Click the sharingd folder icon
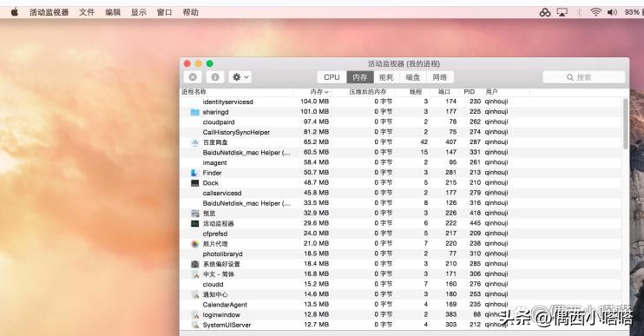Image resolution: width=644 pixels, height=336 pixels. pos(195,112)
